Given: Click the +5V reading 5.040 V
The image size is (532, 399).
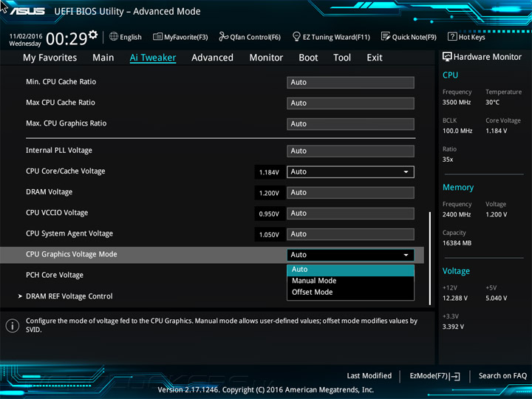Looking at the screenshot, I should click(497, 299).
